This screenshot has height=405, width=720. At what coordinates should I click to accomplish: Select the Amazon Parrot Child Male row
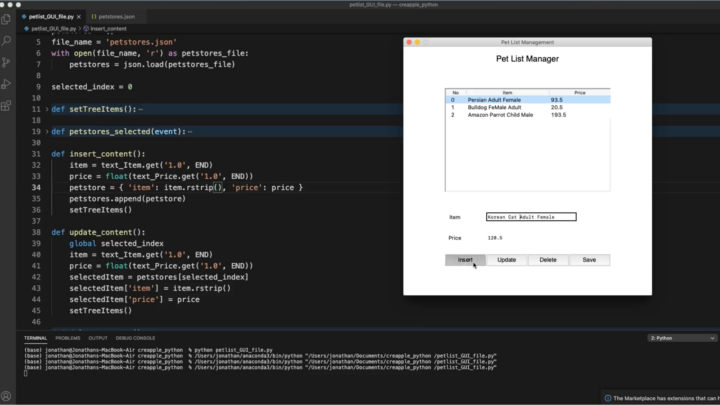click(x=528, y=115)
